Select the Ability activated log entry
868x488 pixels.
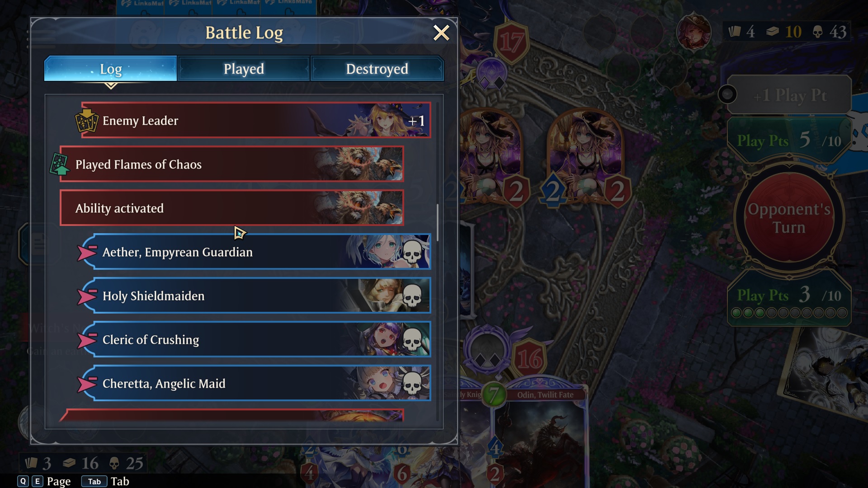(x=231, y=208)
